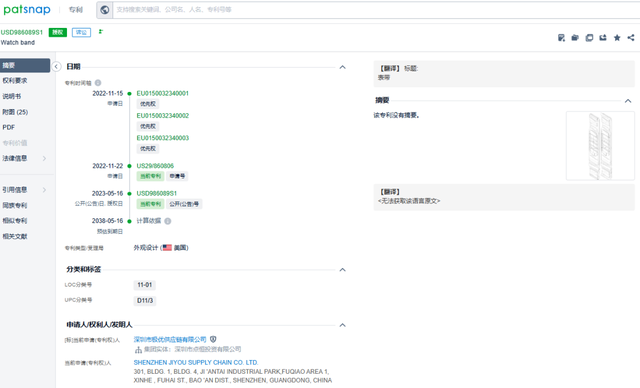Viewport: 640px width, 388px height.
Task: Click the green patent family icon beside 诉讼
Action: tap(101, 31)
